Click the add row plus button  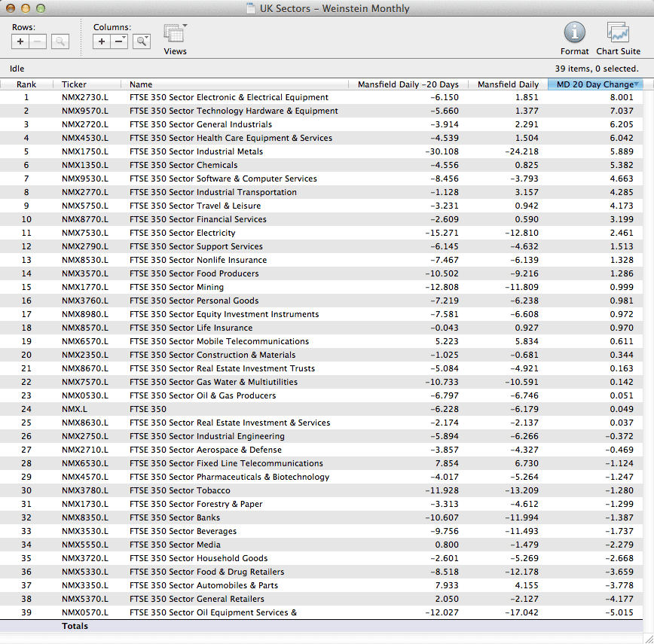[x=20, y=41]
